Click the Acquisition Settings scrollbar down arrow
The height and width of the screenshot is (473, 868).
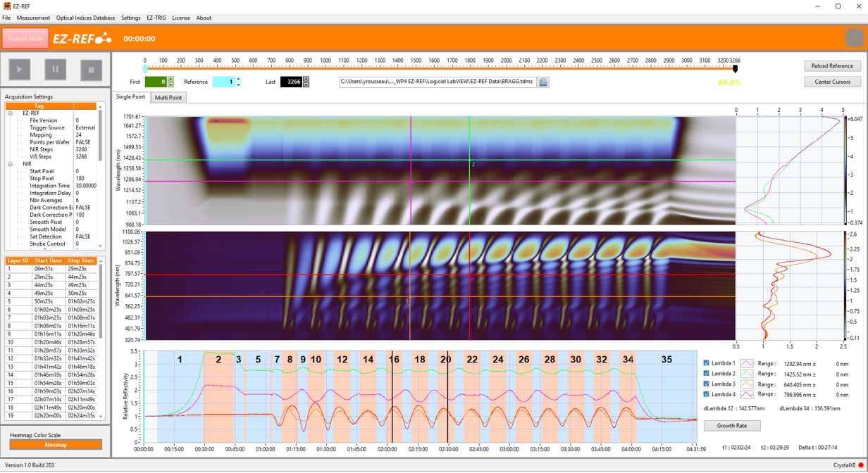[x=100, y=246]
